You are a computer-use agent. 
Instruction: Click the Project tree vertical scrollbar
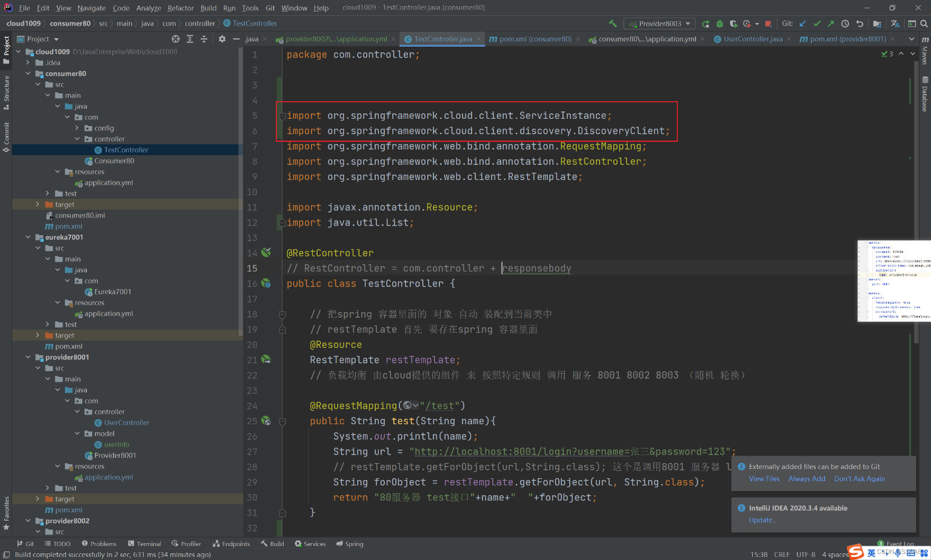(x=241, y=193)
